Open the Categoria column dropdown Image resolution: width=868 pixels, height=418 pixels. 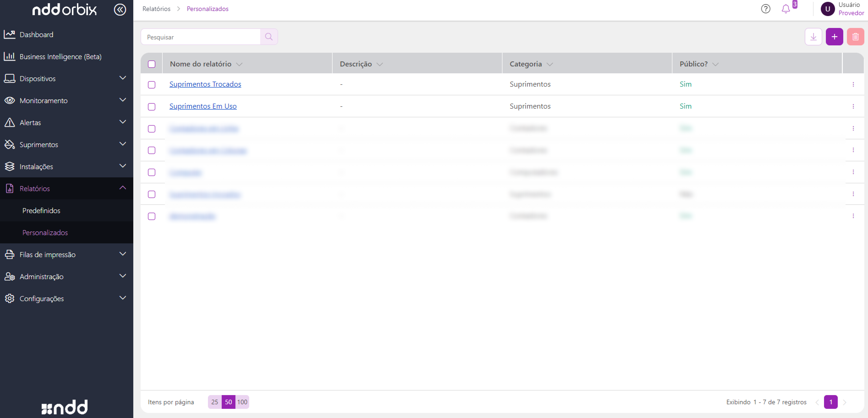[550, 64]
